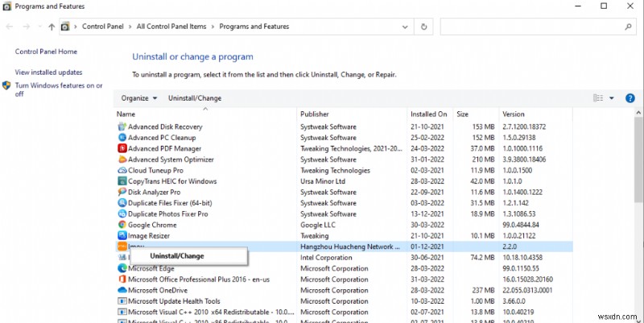Open Control Panel Home link
This screenshot has height=323, width=644.
[46, 52]
